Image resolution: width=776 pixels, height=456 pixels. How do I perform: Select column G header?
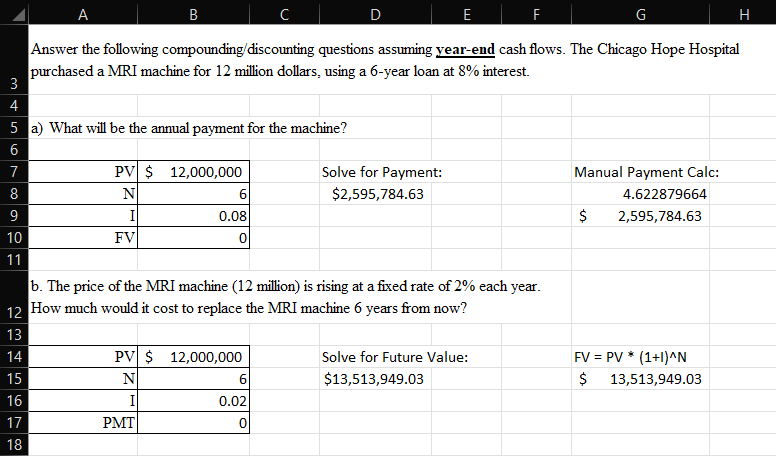[640, 14]
